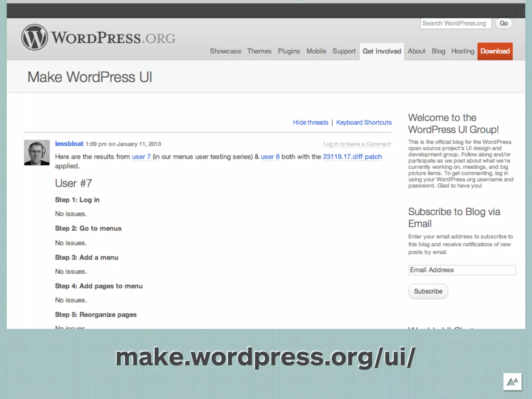Select the Support menu item

[x=344, y=51]
